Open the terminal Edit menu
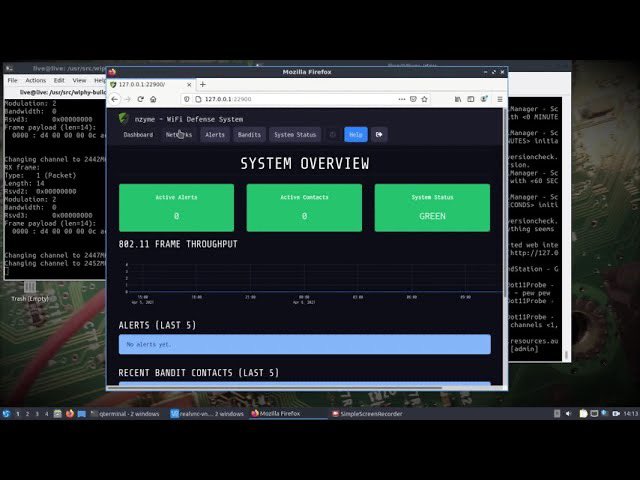Viewport: 640px width, 480px height. point(59,80)
